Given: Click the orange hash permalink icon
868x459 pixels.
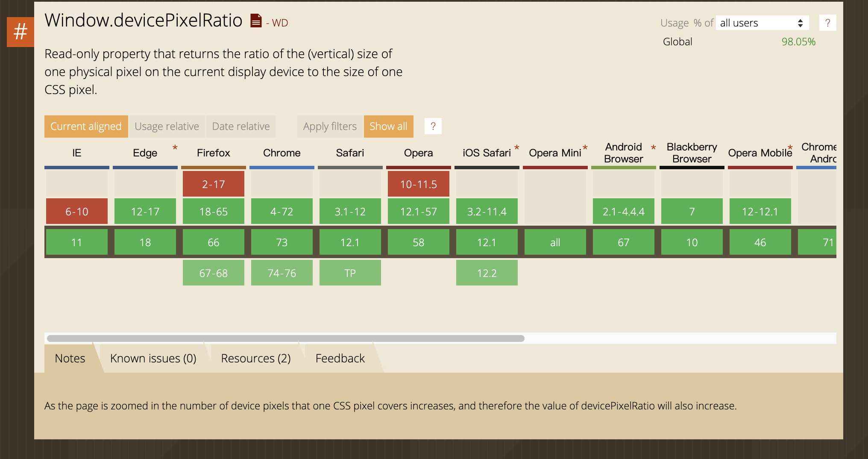Looking at the screenshot, I should [21, 32].
